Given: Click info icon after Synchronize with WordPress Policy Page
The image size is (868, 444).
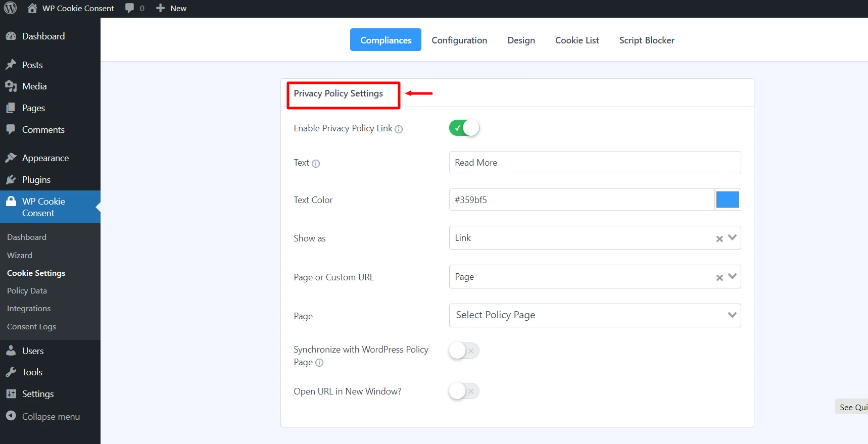Looking at the screenshot, I should pos(319,363).
